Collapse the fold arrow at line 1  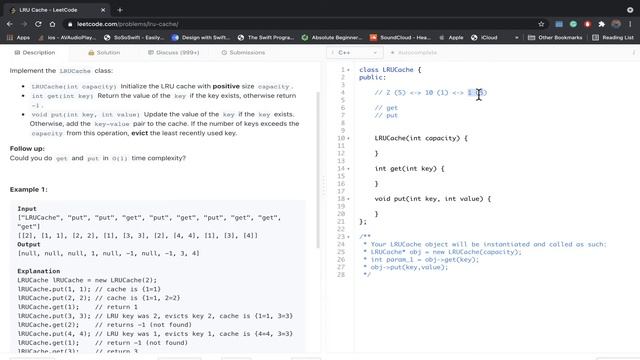348,70
